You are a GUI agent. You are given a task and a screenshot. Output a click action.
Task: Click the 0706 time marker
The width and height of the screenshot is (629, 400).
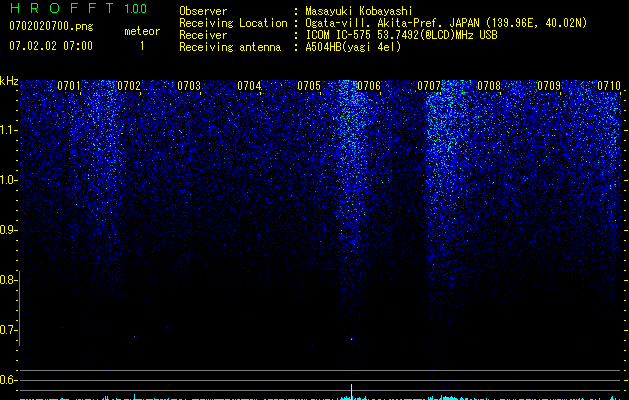369,86
